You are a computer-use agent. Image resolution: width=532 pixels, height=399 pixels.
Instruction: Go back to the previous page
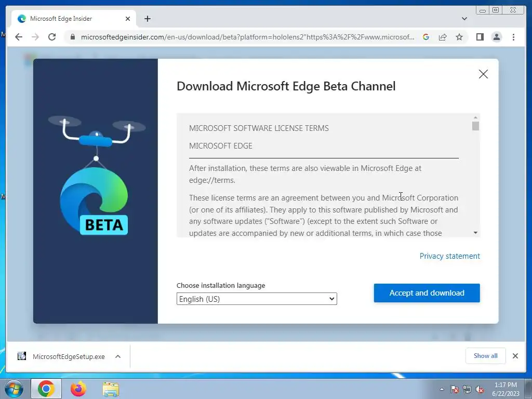point(19,37)
